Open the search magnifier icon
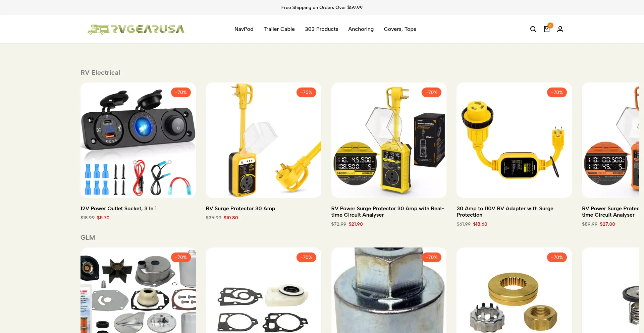The height and width of the screenshot is (333, 644). 533,29
